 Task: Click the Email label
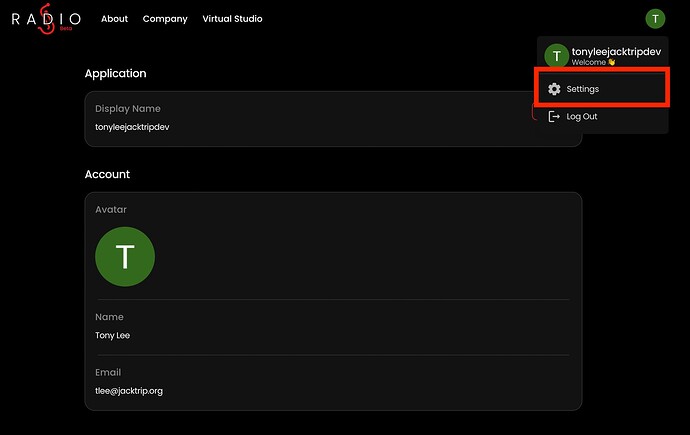[x=108, y=372]
